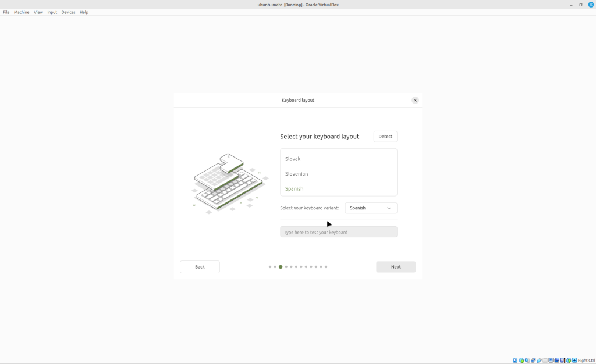
Task: Click the optical disc indicator icon
Action: [521, 360]
